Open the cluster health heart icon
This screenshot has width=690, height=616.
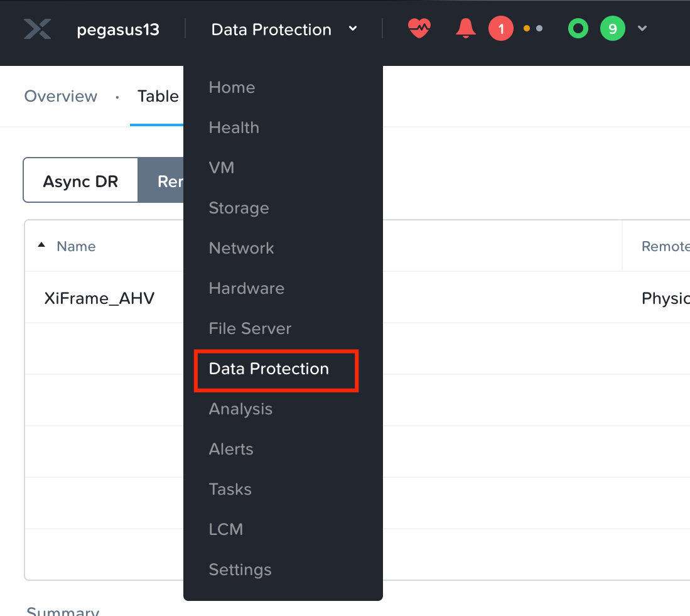click(x=419, y=28)
